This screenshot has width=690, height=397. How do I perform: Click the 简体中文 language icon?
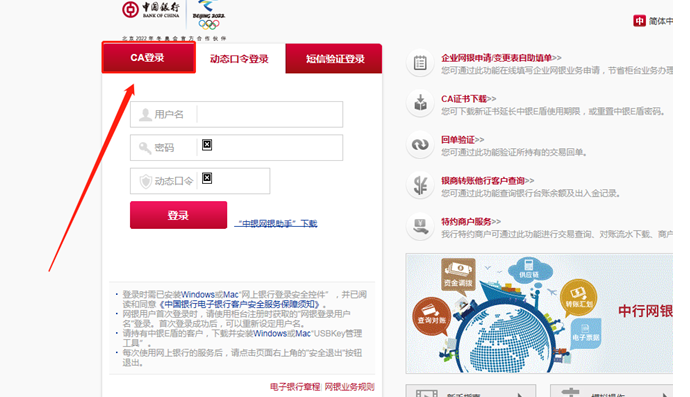tap(639, 21)
